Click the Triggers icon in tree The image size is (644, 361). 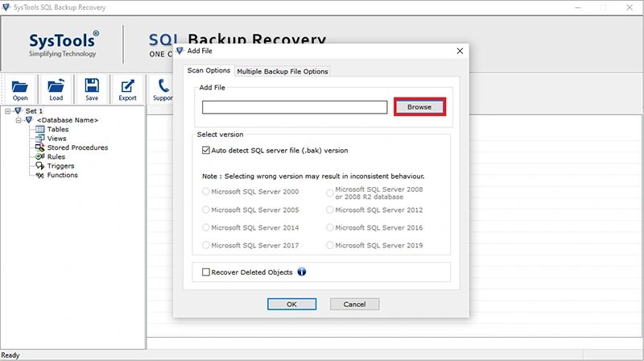[x=39, y=166]
